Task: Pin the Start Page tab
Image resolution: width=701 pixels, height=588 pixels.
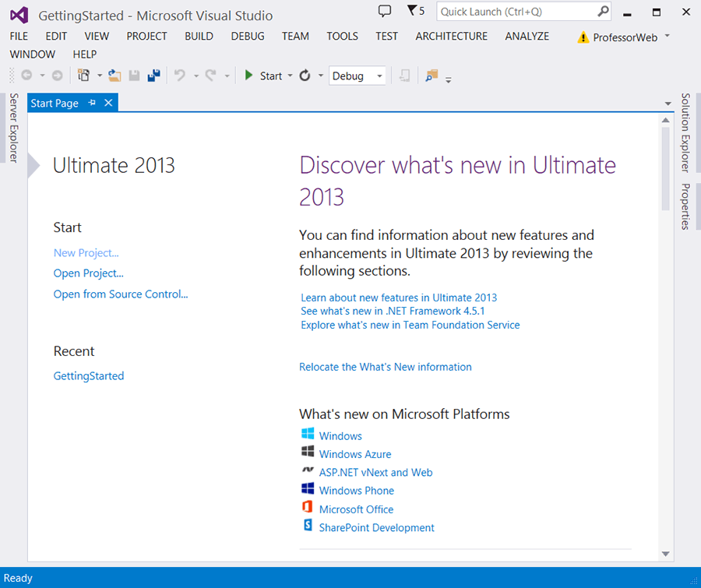Action: click(92, 103)
